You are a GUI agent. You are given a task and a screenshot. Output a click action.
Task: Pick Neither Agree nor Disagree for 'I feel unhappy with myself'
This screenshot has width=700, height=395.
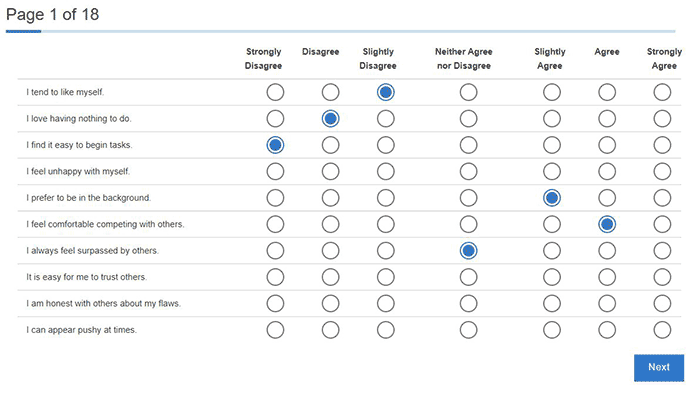coord(468,171)
